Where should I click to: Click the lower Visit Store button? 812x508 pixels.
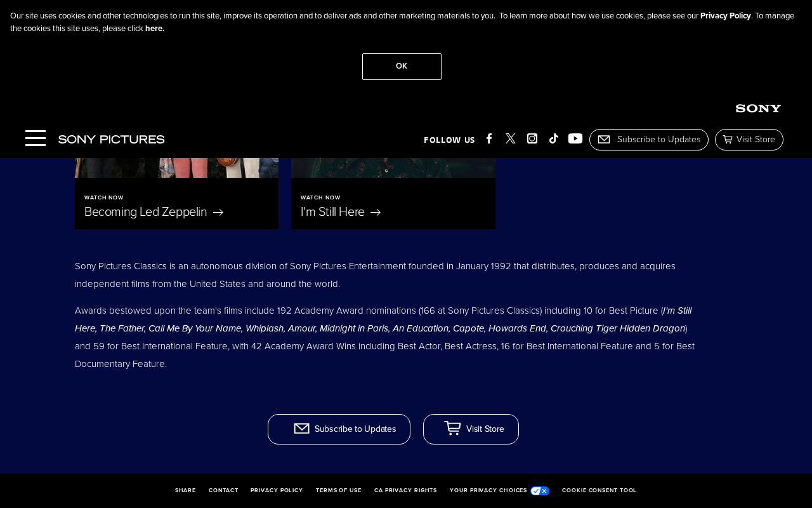471,429
